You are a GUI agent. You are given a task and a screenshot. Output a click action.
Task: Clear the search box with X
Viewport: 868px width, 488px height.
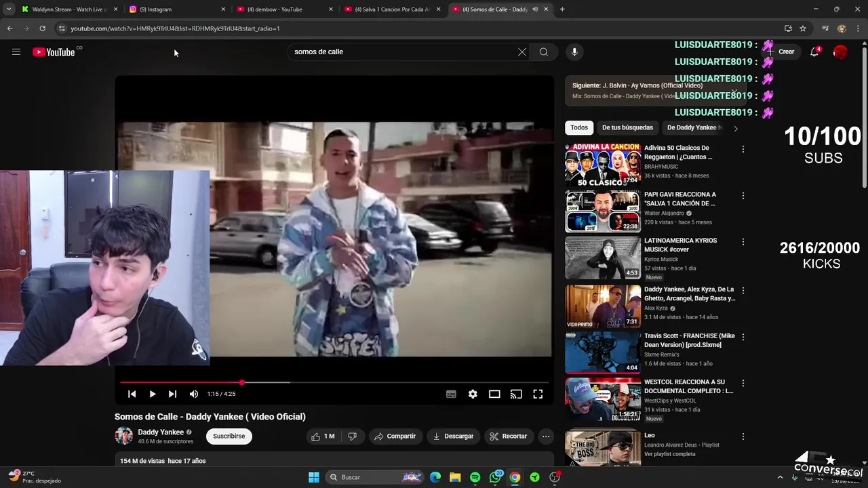(x=522, y=52)
